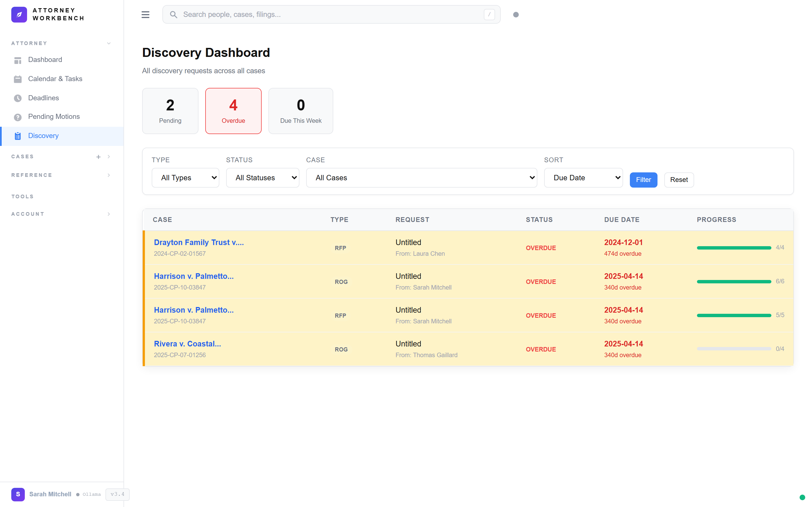This screenshot has width=812, height=507.
Task: Collapse the ATTORNEY section chevron
Action: tap(108, 43)
